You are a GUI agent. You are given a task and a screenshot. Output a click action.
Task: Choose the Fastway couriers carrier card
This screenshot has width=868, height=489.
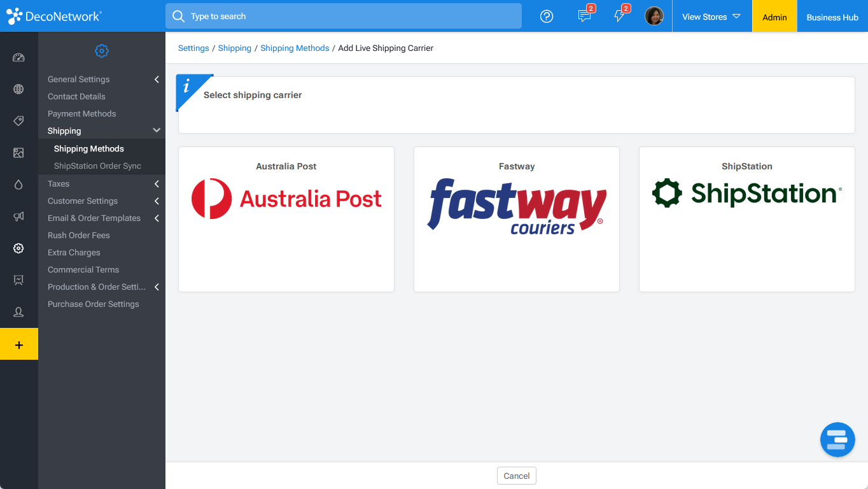coord(517,220)
